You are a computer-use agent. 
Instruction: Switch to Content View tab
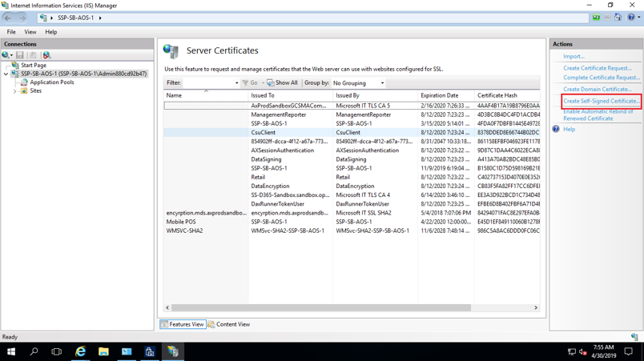(229, 324)
